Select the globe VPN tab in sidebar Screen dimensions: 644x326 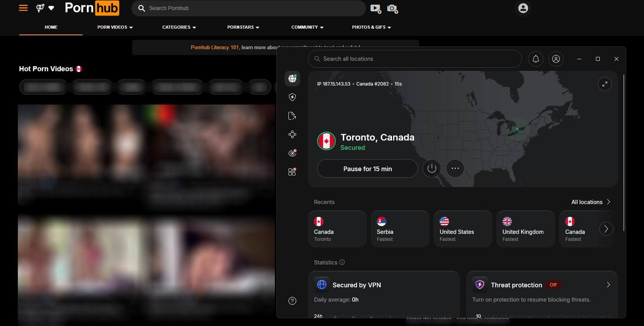pyautogui.click(x=292, y=79)
